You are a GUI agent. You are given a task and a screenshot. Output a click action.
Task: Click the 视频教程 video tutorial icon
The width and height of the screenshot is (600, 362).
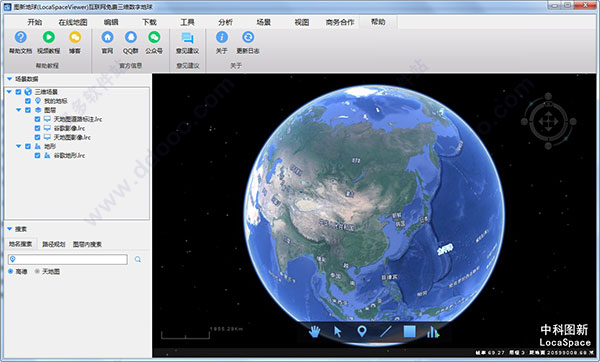49,37
